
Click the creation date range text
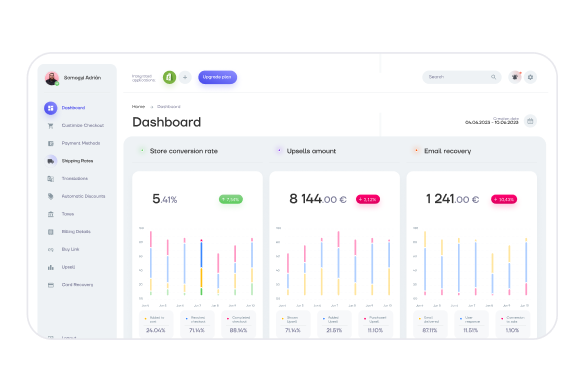click(x=492, y=123)
